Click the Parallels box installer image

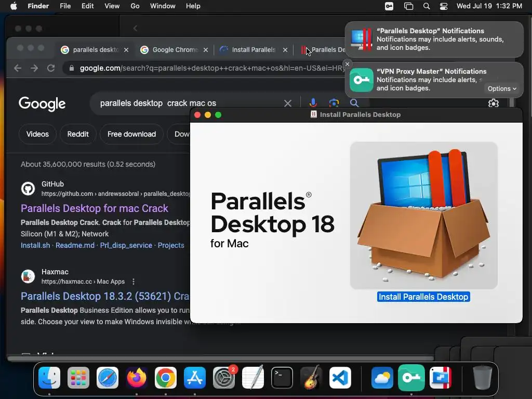[x=424, y=216]
